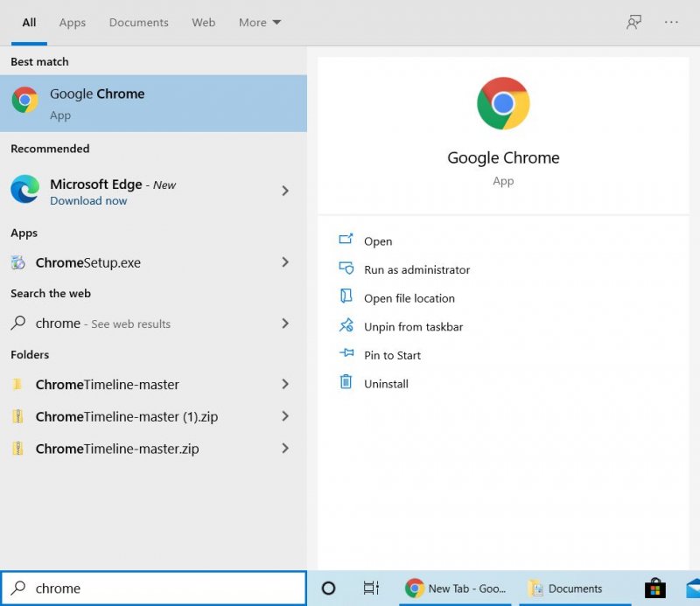This screenshot has width=700, height=606.
Task: Expand ChromeSetup.exe result chevron
Action: coord(285,262)
